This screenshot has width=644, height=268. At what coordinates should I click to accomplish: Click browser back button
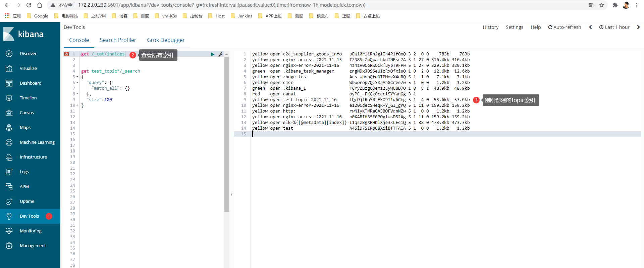pos(7,5)
